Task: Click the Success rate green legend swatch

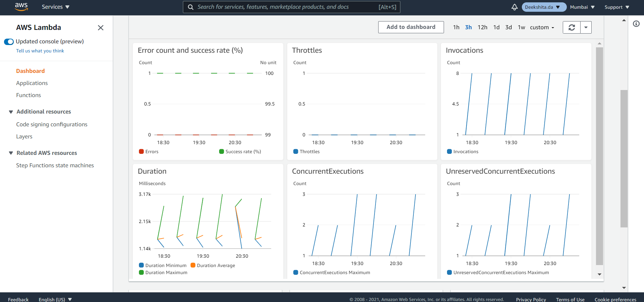Action: 221,152
